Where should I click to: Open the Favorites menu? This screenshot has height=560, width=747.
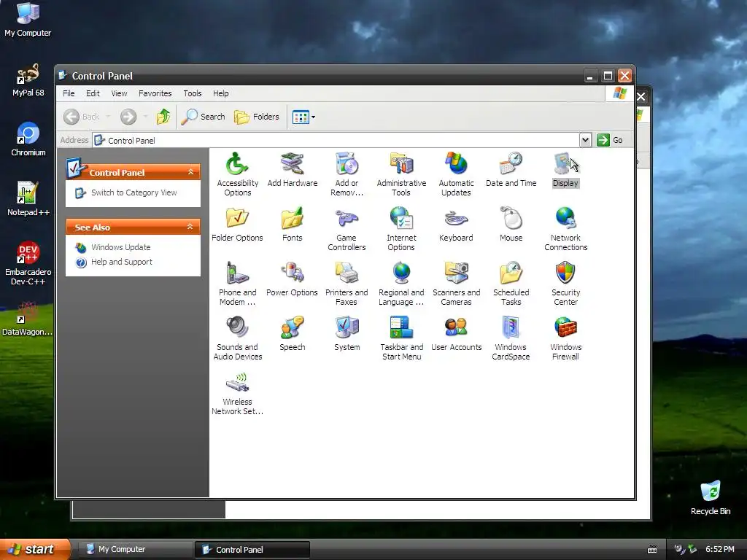point(155,93)
